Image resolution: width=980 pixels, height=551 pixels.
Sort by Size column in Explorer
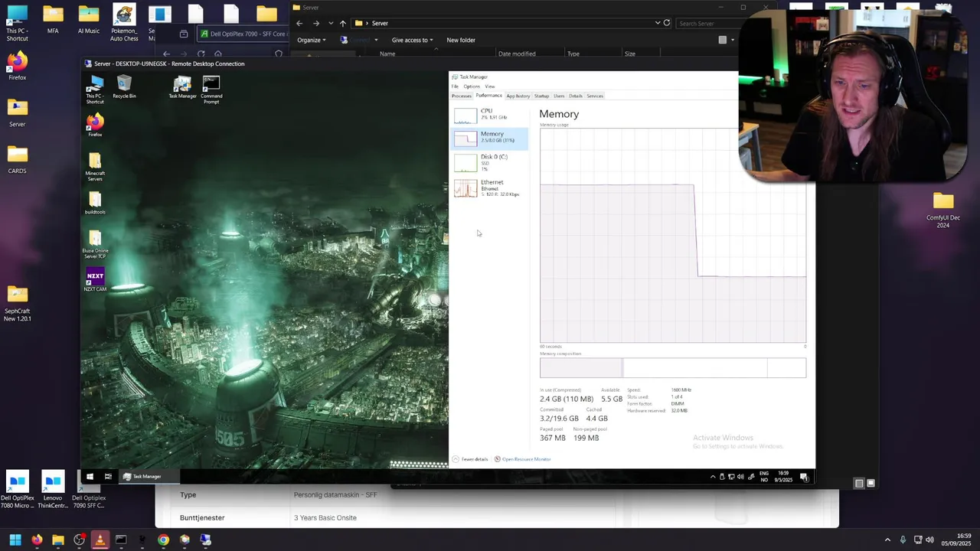629,54
